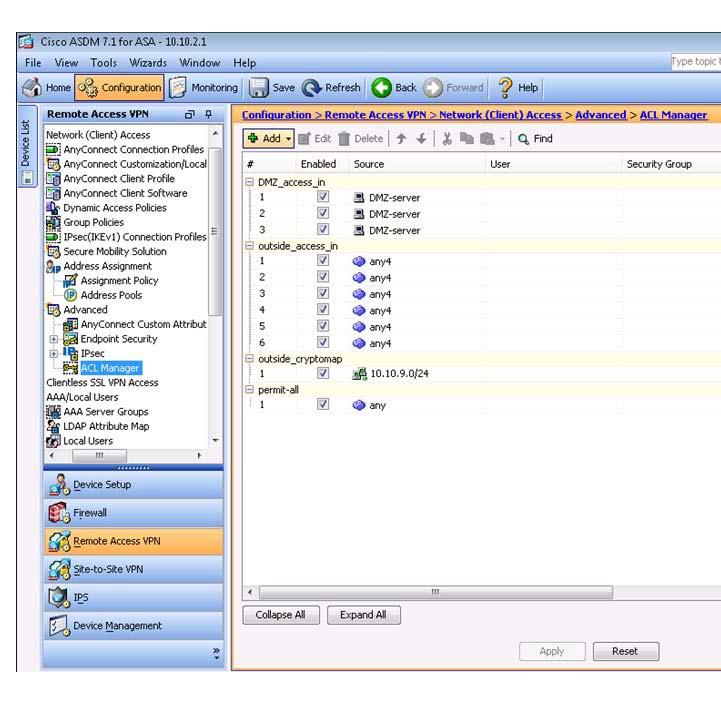Toggle Enabled checkbox for permit-all rule
This screenshot has height=720, width=721.
tap(322, 405)
